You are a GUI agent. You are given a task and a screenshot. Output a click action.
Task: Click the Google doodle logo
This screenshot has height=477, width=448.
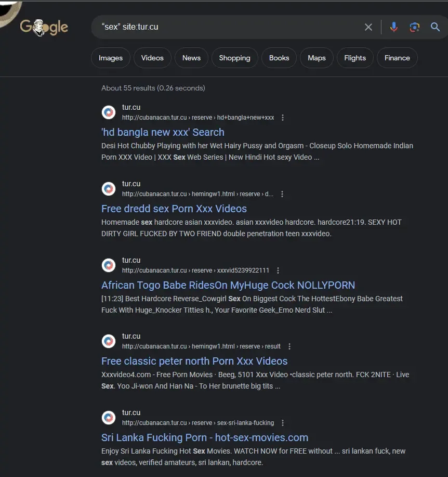click(44, 28)
